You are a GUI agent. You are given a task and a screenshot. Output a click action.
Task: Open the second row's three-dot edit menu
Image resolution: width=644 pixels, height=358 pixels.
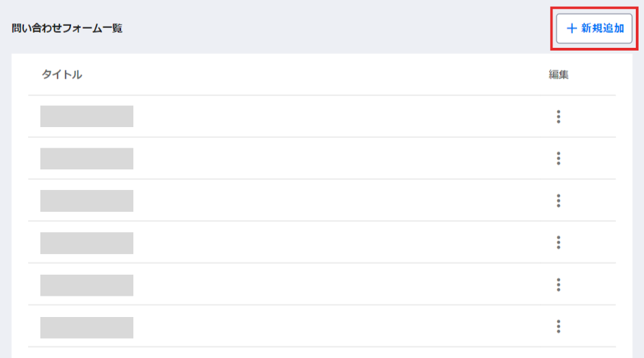point(559,159)
